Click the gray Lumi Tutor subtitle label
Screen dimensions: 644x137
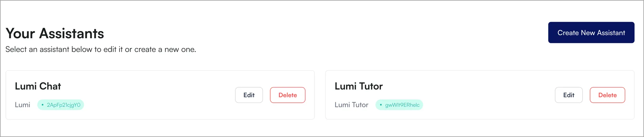point(352,105)
